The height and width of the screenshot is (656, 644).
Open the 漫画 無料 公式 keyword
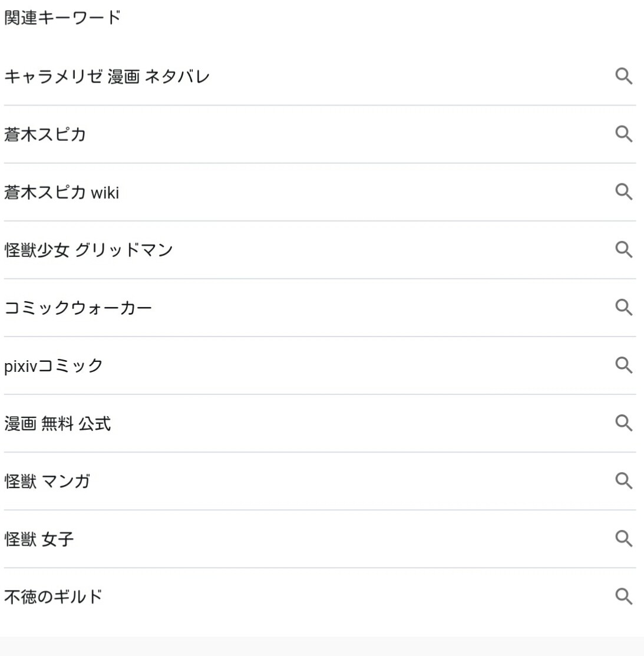[57, 423]
